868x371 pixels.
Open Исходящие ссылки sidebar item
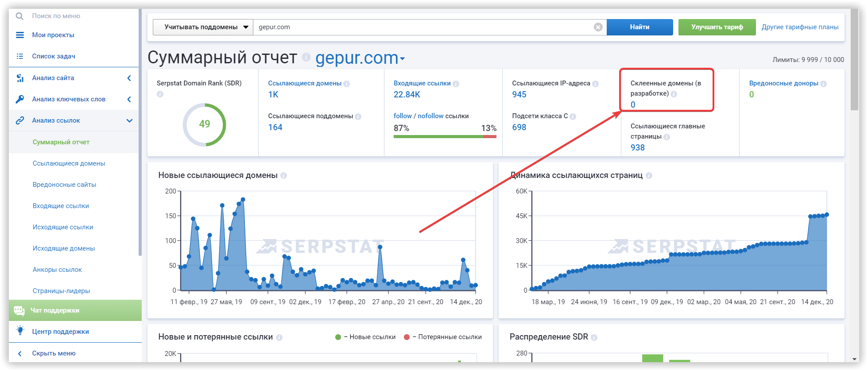pos(63,227)
